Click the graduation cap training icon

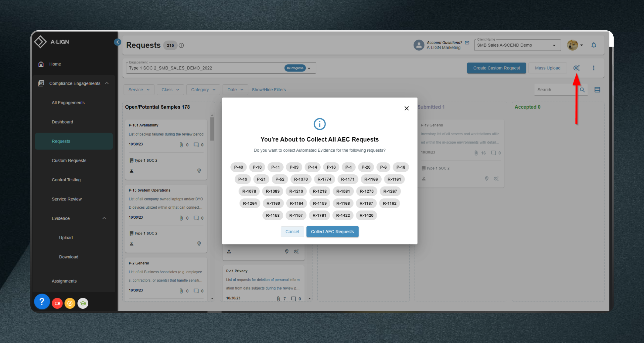tap(83, 303)
